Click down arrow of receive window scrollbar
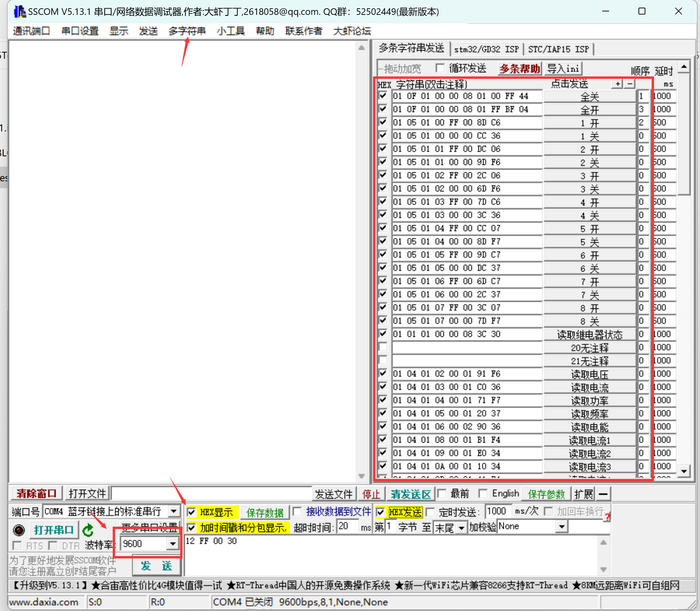The height and width of the screenshot is (611, 700). point(362,476)
